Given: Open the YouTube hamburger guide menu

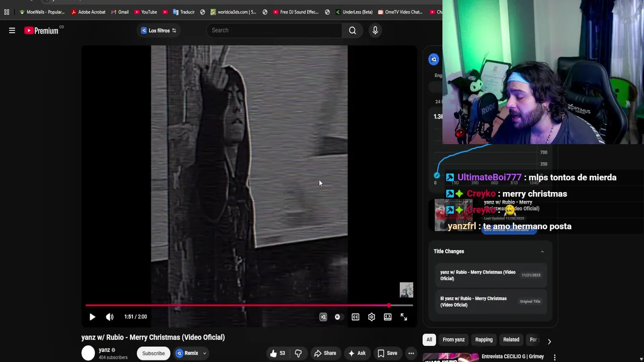Looking at the screenshot, I should click(12, 31).
